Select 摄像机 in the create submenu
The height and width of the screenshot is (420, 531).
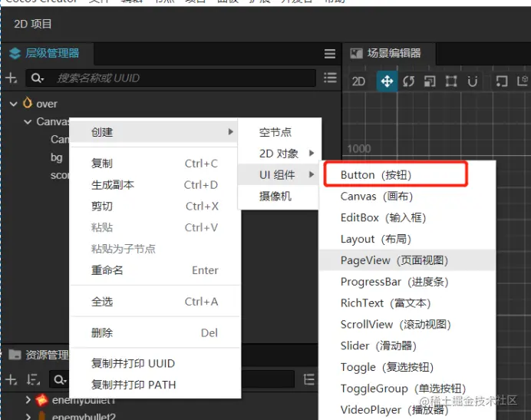(279, 196)
